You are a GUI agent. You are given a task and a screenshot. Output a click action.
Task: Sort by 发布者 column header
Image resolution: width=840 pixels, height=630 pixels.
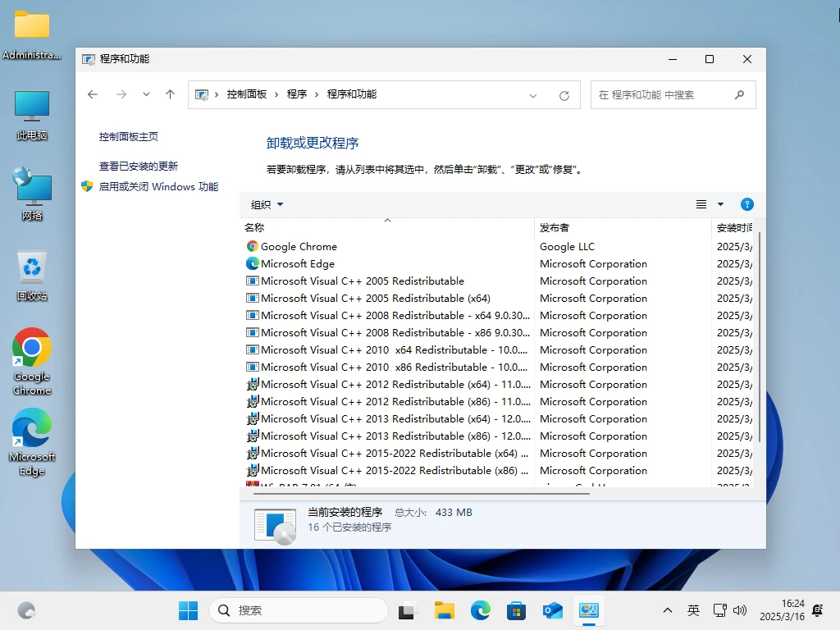(623, 228)
